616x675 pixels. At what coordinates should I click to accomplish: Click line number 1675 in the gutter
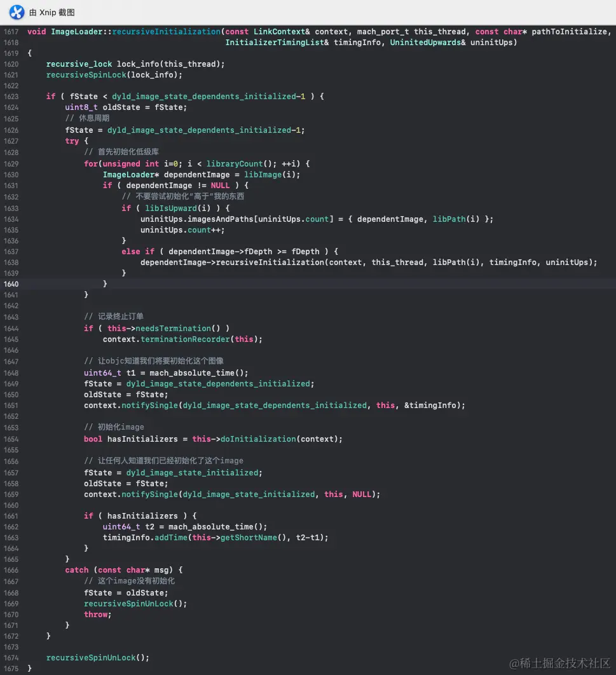(11, 669)
